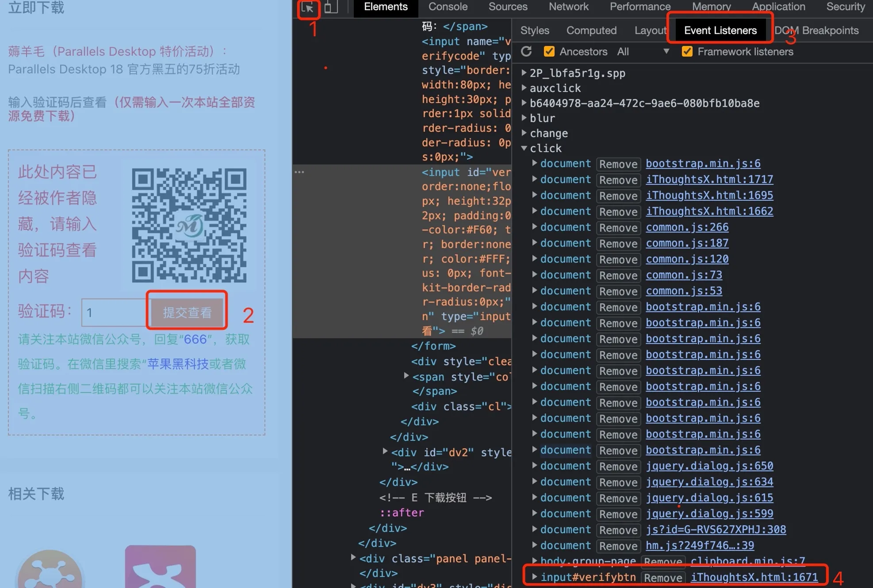873x588 pixels.
Task: Expand the 2P_lbfa5r1g.spp event group
Action: coord(524,73)
